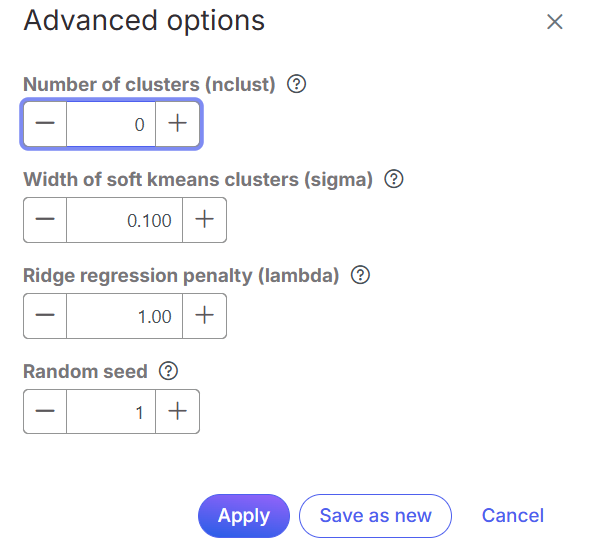Select the sigma 0.100 input field
Screen dimensions: 591x554
pos(124,220)
